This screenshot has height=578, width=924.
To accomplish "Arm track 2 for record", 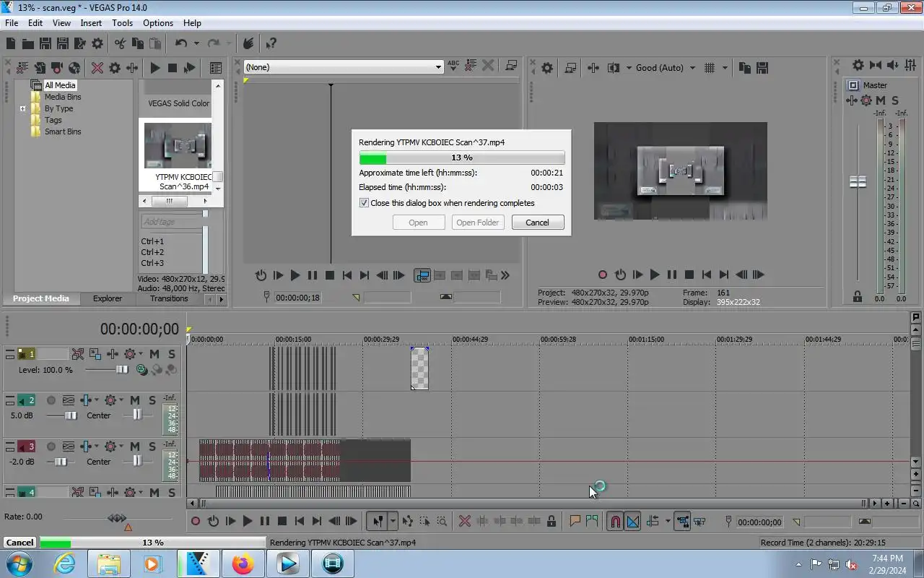I will pyautogui.click(x=51, y=400).
